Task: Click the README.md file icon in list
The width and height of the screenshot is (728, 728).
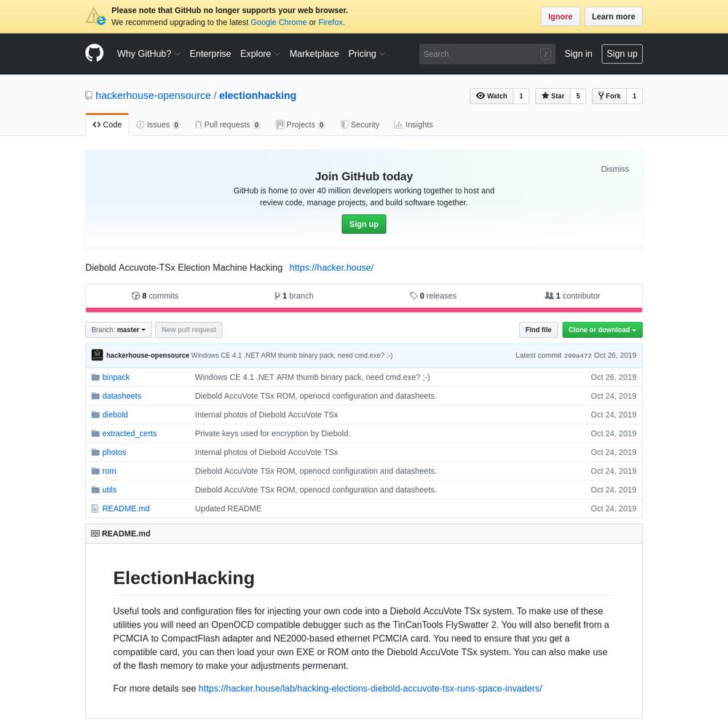Action: pyautogui.click(x=95, y=508)
